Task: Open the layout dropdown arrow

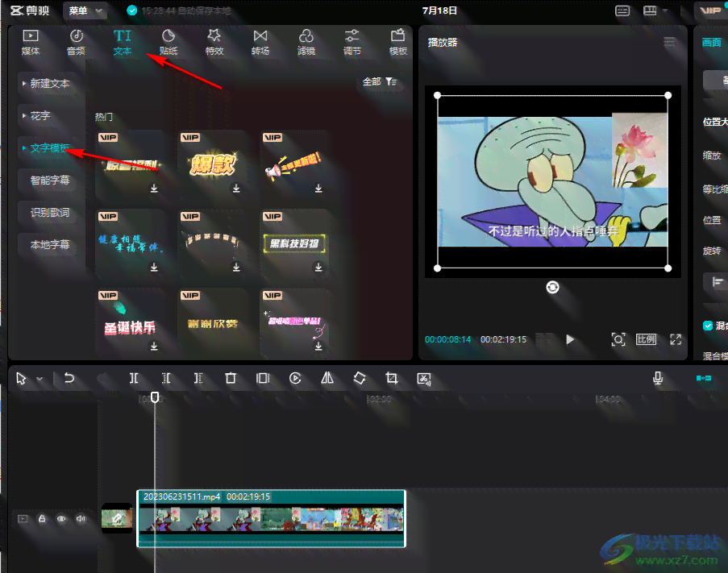Action: 665,10
